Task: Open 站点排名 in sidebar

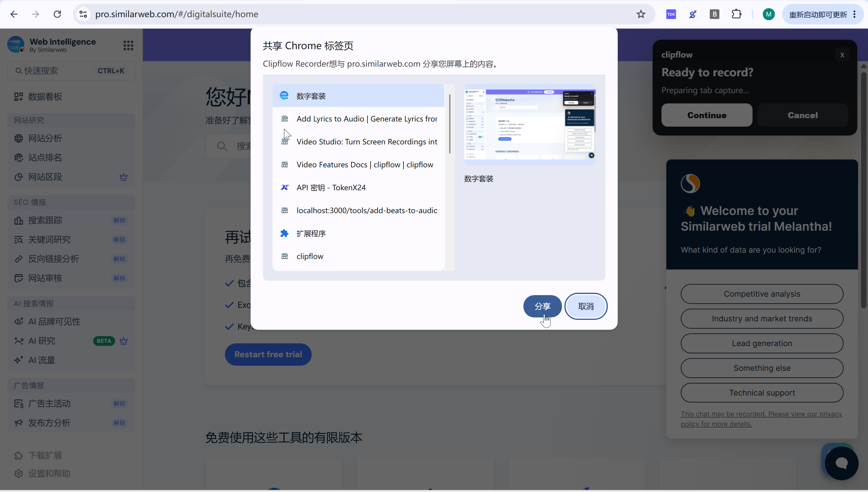Action: click(71, 158)
